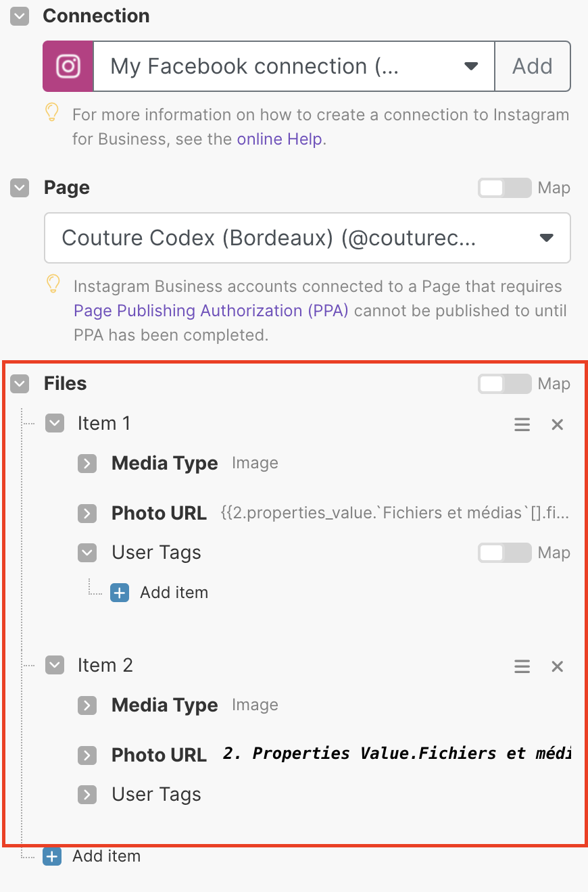
Task: Open the Couture Codex page dropdown
Action: [308, 238]
